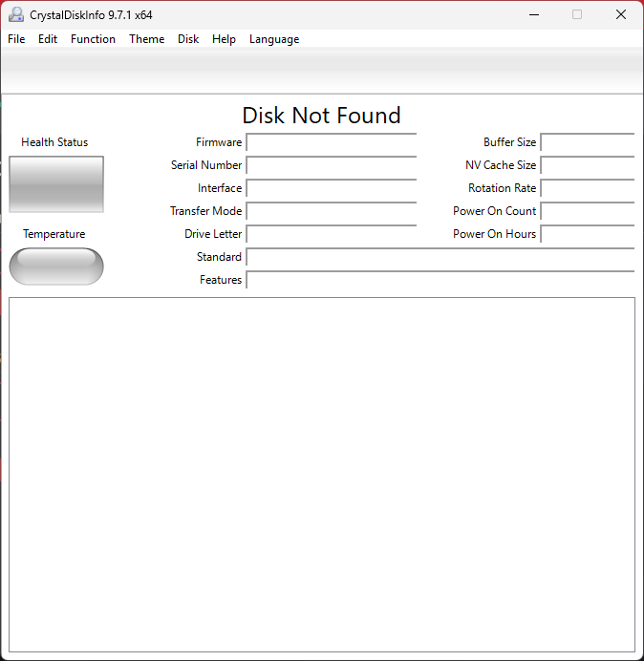Click the Transfer Mode field
Screen dimensions: 644x661
pyautogui.click(x=331, y=211)
